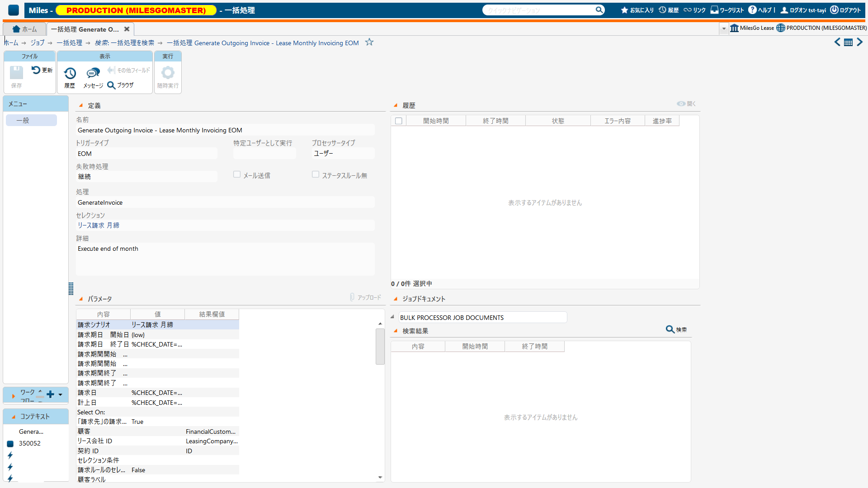Switch to the ホーム tab
The width and height of the screenshot is (868, 488).
tap(25, 29)
